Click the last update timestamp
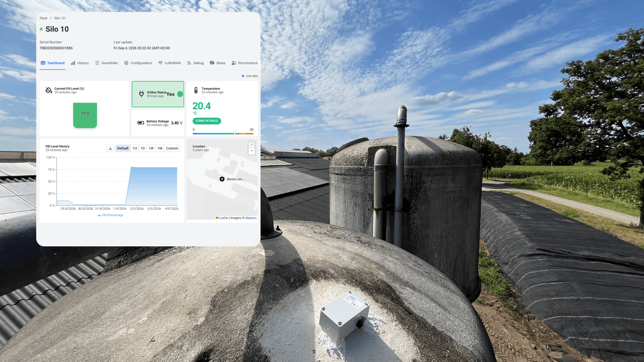Viewport: 644px width, 362px height. click(142, 48)
